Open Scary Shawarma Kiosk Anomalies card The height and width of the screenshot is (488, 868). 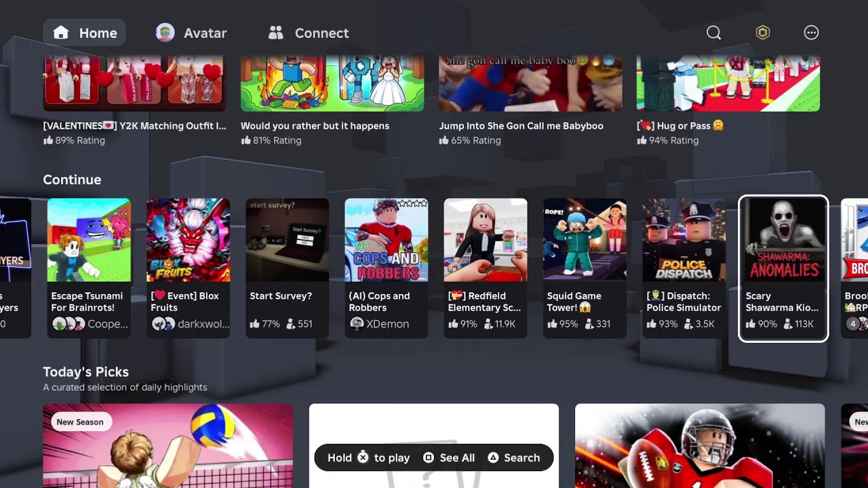pos(783,268)
